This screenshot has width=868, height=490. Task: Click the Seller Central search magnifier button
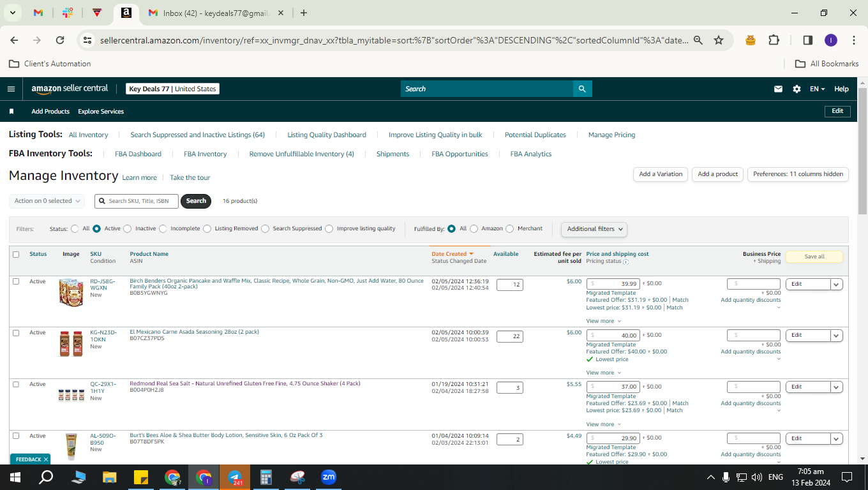[582, 89]
